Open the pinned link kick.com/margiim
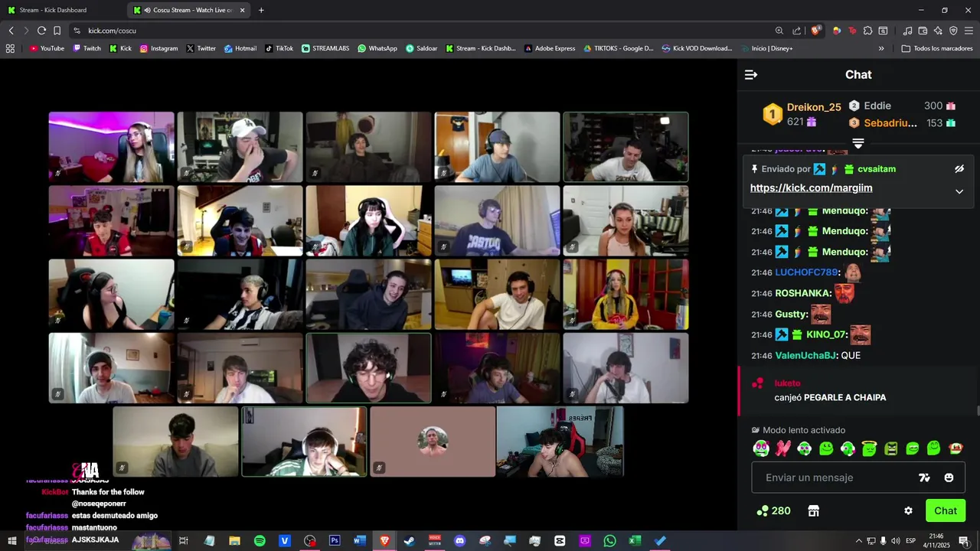980x551 pixels. (811, 188)
